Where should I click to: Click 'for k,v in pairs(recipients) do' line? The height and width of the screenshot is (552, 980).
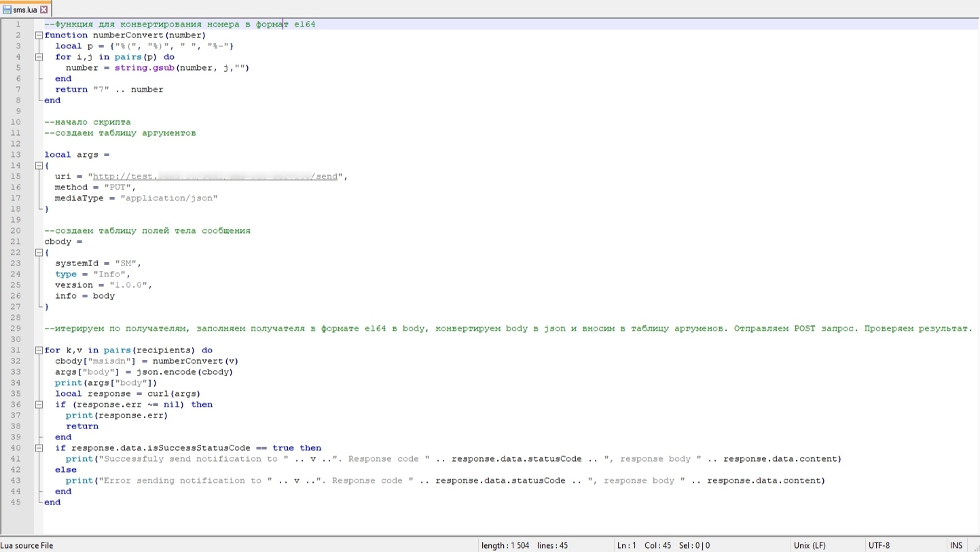[x=128, y=350]
